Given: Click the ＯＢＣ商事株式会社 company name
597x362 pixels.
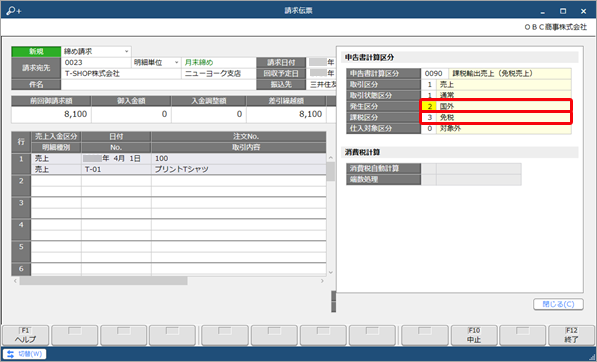Looking at the screenshot, I should click(x=556, y=27).
